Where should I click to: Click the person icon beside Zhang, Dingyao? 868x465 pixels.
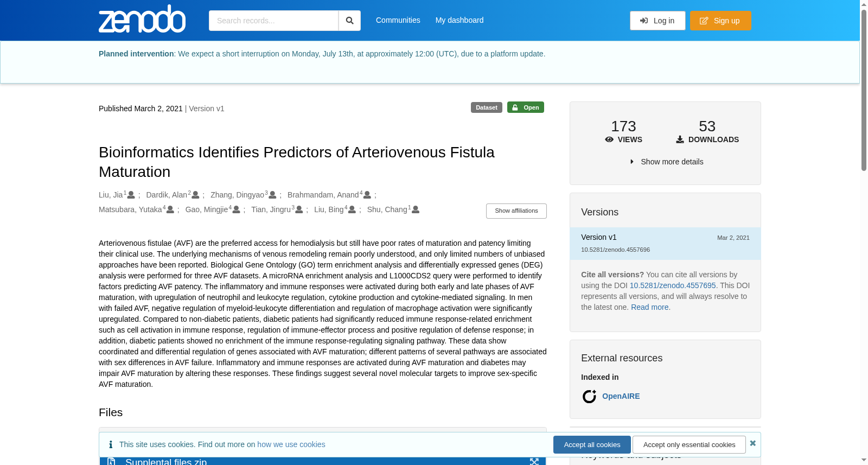[x=272, y=195]
